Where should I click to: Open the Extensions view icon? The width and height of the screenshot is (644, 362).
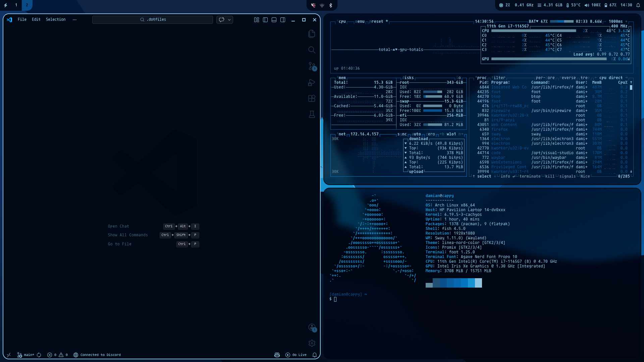[312, 98]
